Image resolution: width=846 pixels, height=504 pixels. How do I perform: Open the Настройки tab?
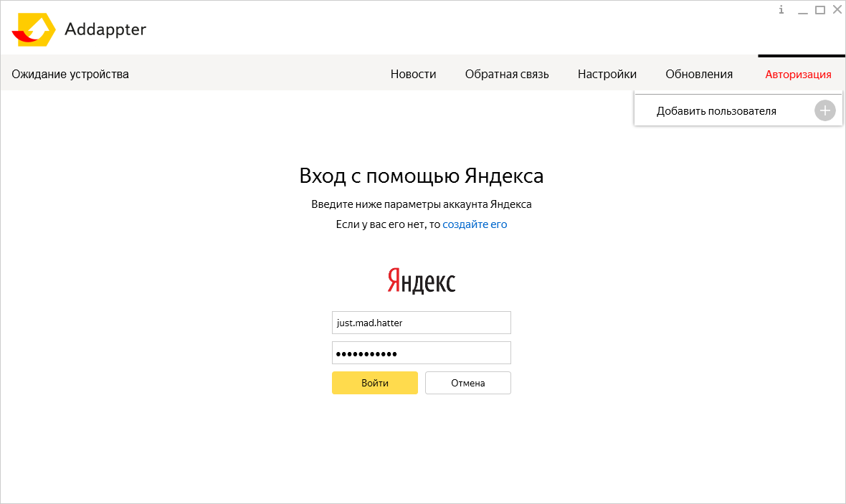tap(607, 74)
